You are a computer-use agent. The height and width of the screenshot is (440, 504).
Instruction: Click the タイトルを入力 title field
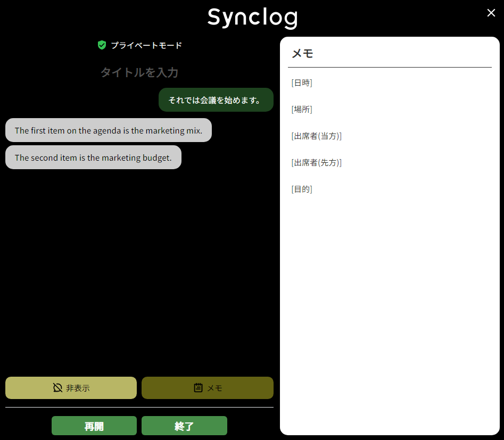[x=139, y=72]
